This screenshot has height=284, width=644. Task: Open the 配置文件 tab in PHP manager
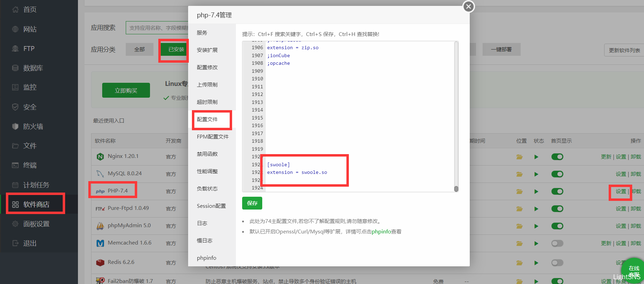point(207,119)
